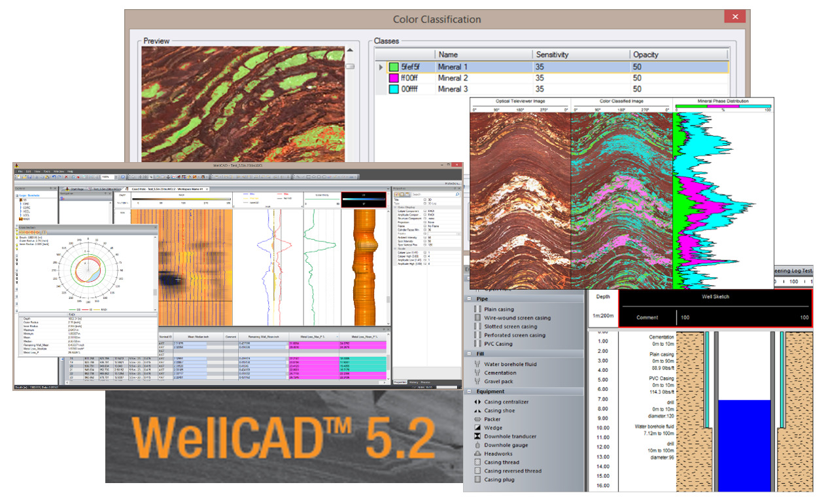
Task: Select the Perforated screen casing icon
Action: point(476,335)
